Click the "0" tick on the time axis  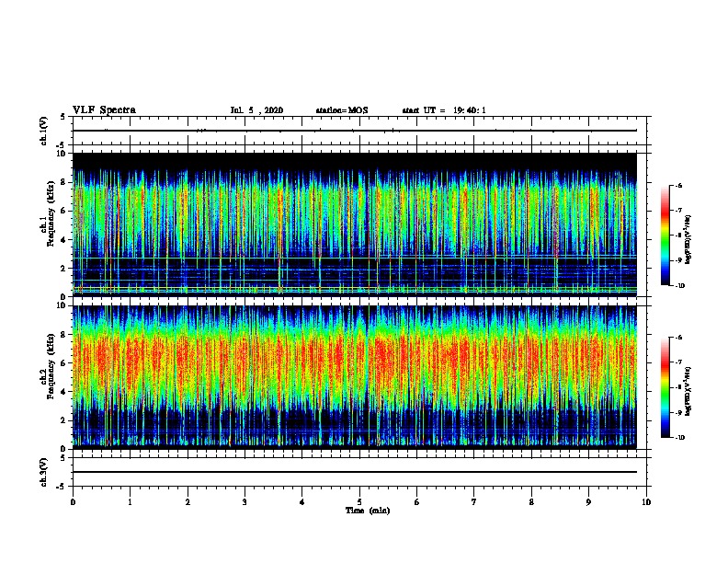[73, 502]
